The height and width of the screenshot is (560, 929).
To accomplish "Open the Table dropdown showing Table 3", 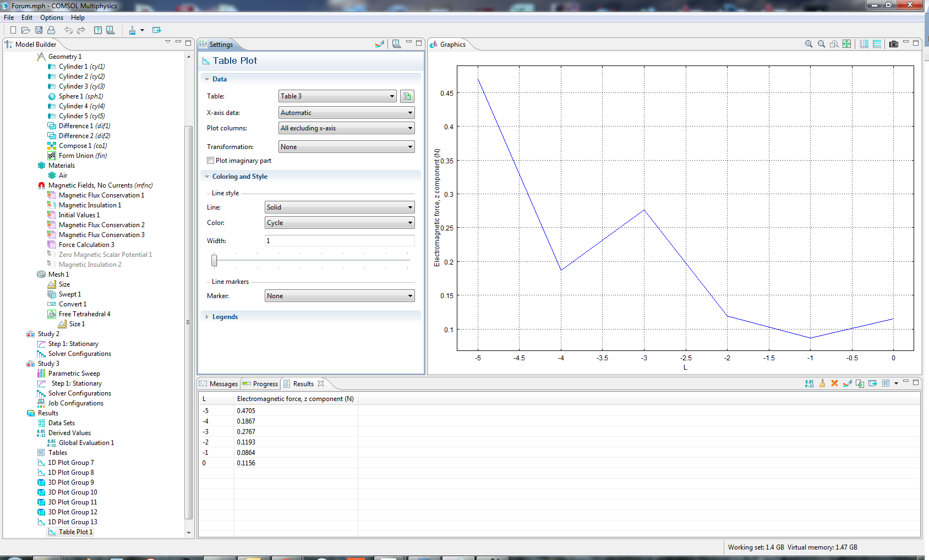I will (x=337, y=96).
